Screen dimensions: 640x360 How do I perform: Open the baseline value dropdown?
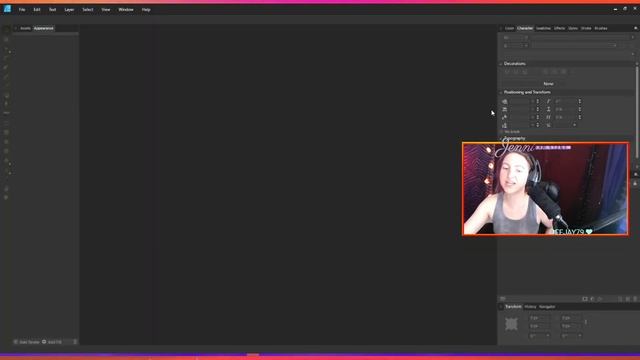[x=533, y=117]
